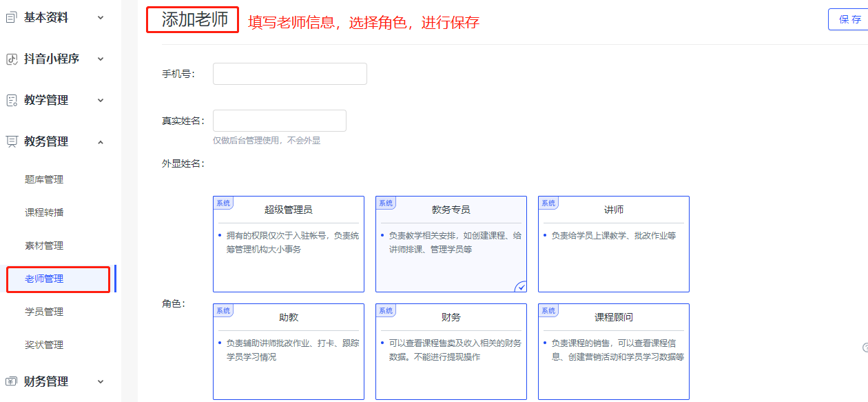Click the 手机号 input field
This screenshot has height=402, width=868.
289,73
